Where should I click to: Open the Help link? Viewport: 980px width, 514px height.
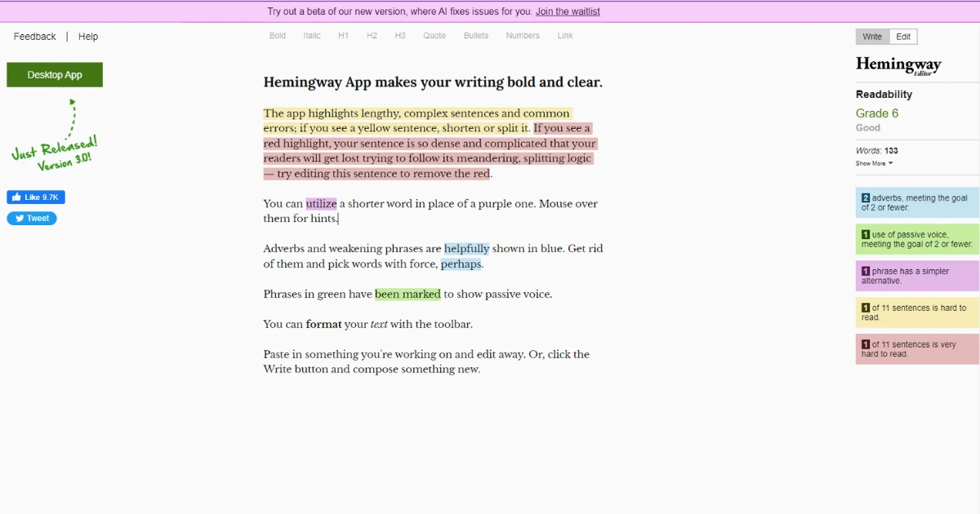[x=88, y=37]
